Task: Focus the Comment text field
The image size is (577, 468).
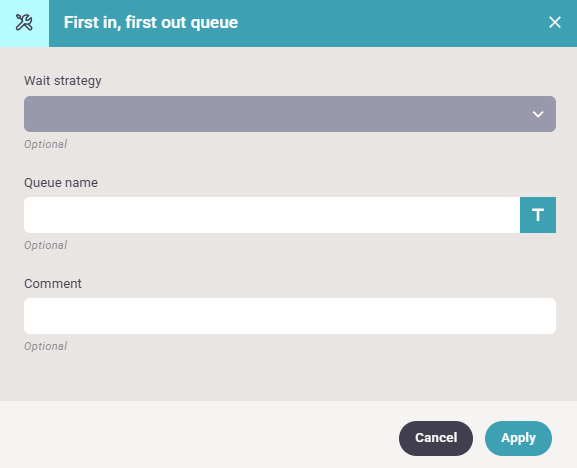Action: [290, 316]
